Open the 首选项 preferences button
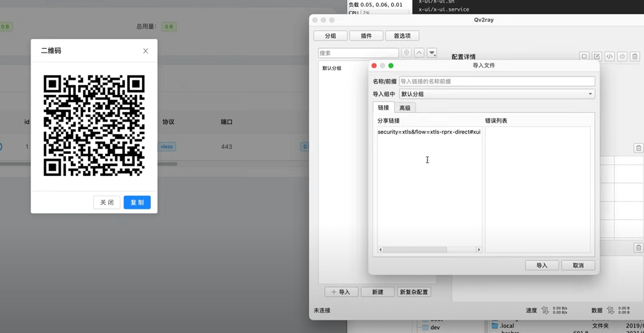Image resolution: width=644 pixels, height=333 pixels. [402, 35]
